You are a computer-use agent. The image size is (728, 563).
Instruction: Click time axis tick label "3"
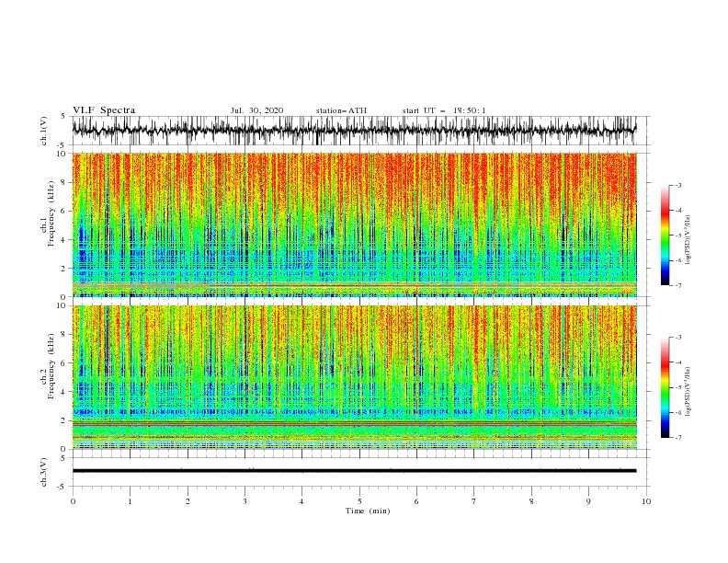pyautogui.click(x=245, y=501)
